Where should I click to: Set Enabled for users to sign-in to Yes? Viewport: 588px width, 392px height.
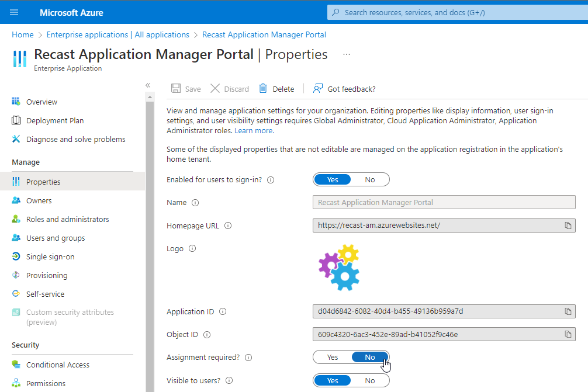[x=332, y=179]
